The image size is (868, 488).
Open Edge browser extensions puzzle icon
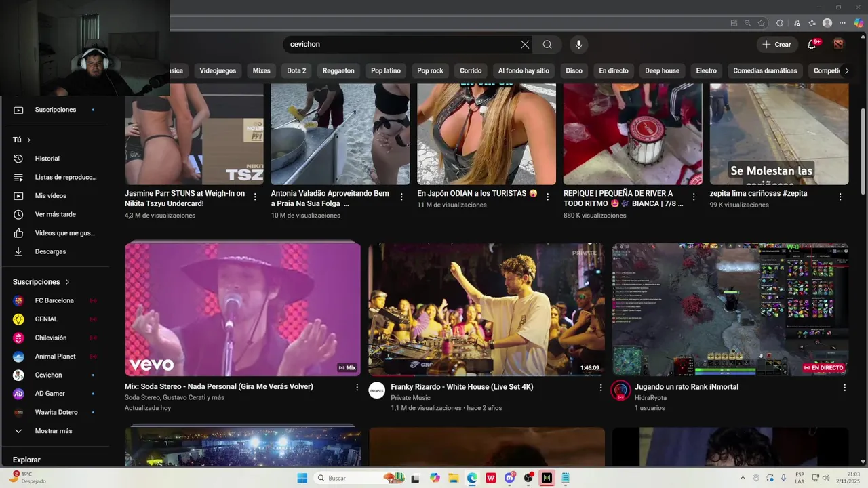(x=780, y=23)
